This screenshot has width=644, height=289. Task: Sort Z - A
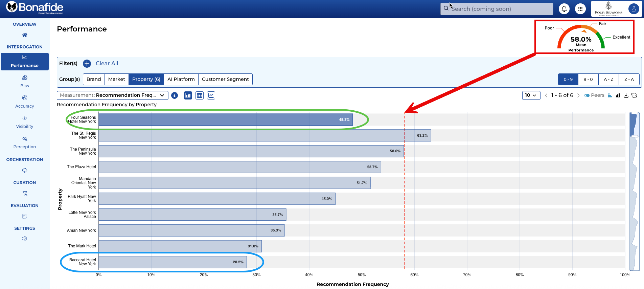pyautogui.click(x=629, y=79)
